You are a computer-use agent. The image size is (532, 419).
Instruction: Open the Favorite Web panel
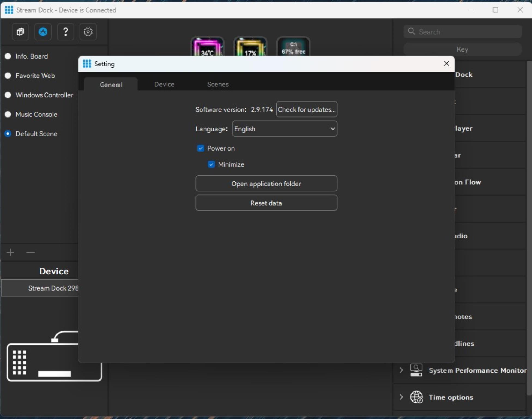[x=35, y=75]
